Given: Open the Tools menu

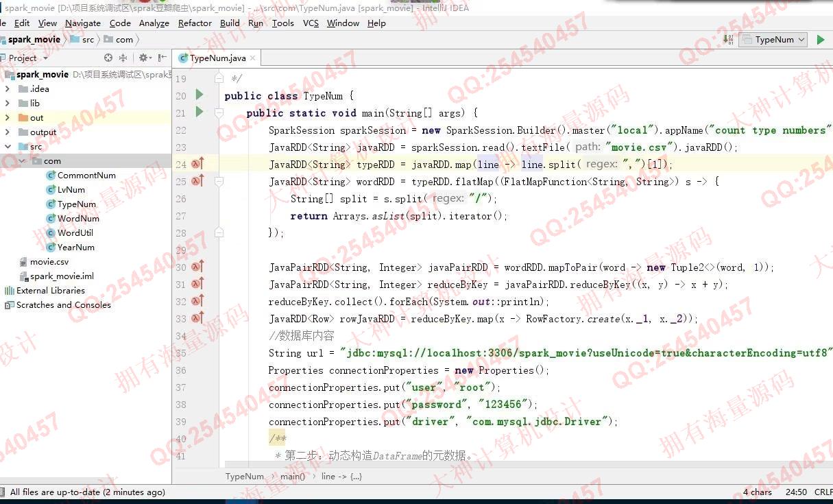Looking at the screenshot, I should [283, 23].
